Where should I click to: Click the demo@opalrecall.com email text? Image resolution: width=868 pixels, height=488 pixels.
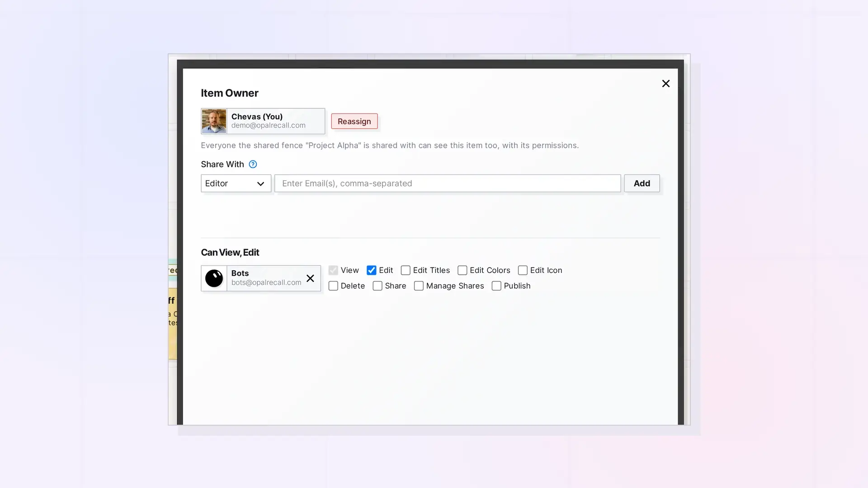coord(269,126)
